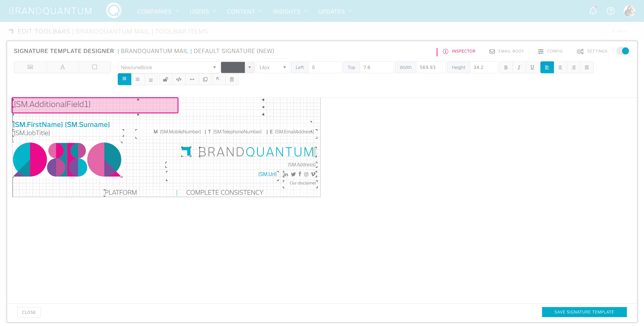Select the {SM.JobTitle} text element
The height and width of the screenshot is (326, 644).
(x=32, y=133)
